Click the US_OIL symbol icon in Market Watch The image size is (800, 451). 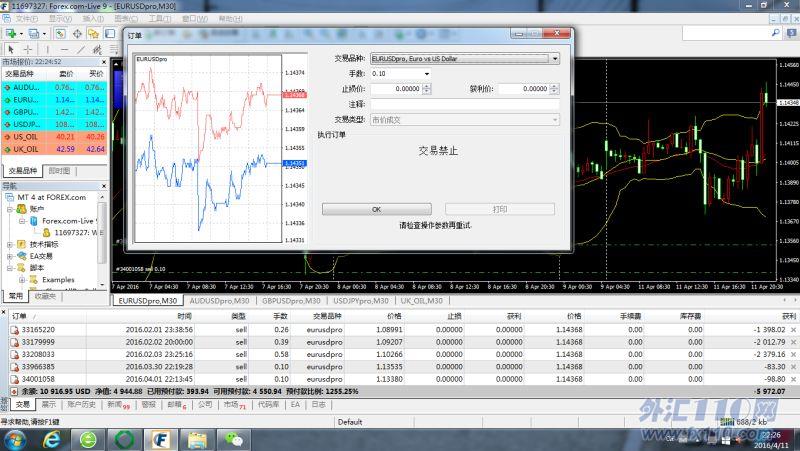click(x=8, y=137)
